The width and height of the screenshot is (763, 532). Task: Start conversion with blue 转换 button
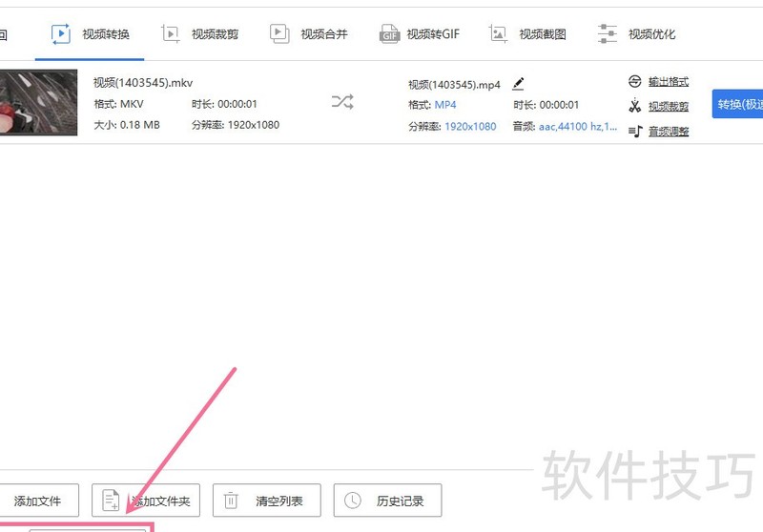tap(737, 104)
